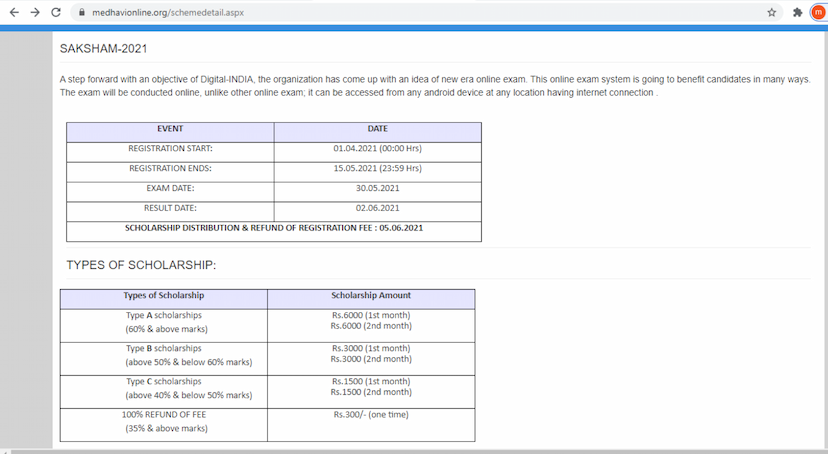Click the browser Forward arrow
The image size is (828, 454).
coord(35,12)
